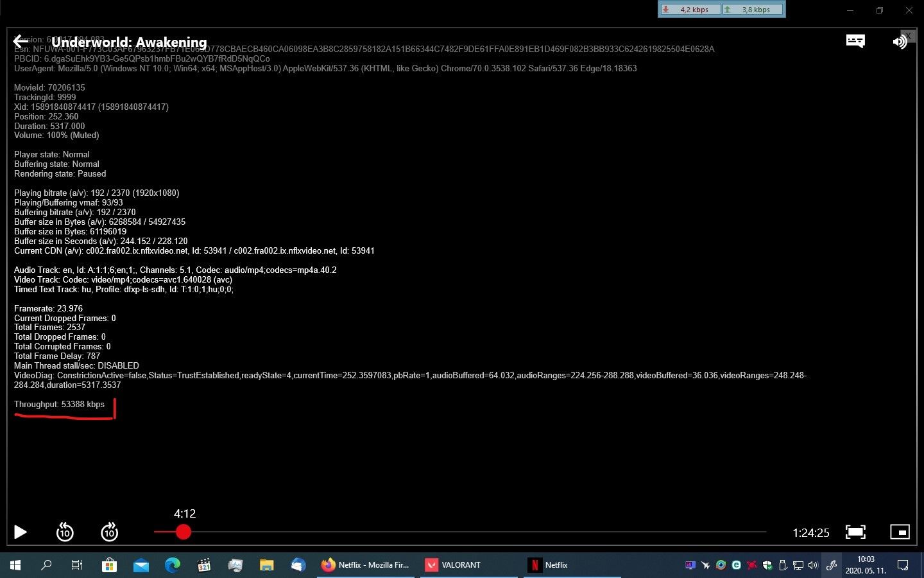Switch to picture-in-picture mini view
Viewport: 924px width, 578px height.
(900, 532)
